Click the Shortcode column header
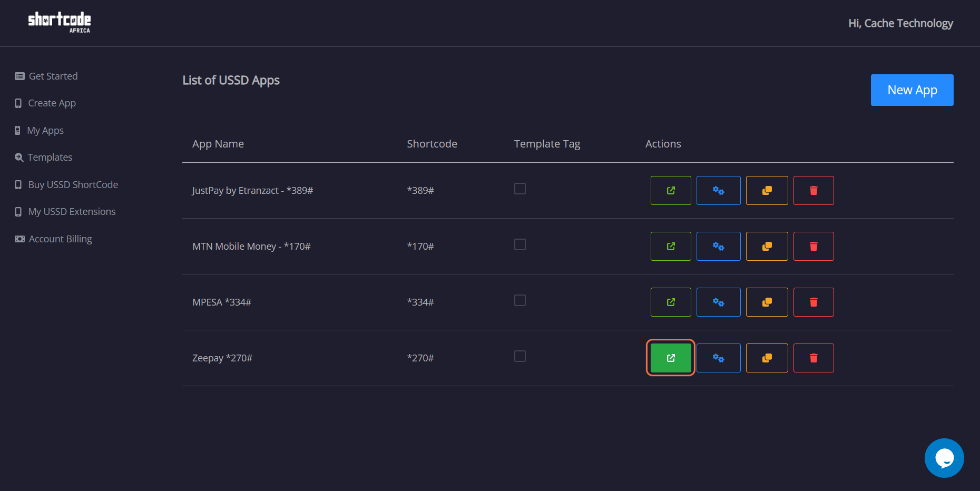Viewport: 980px width, 491px height. (x=432, y=144)
